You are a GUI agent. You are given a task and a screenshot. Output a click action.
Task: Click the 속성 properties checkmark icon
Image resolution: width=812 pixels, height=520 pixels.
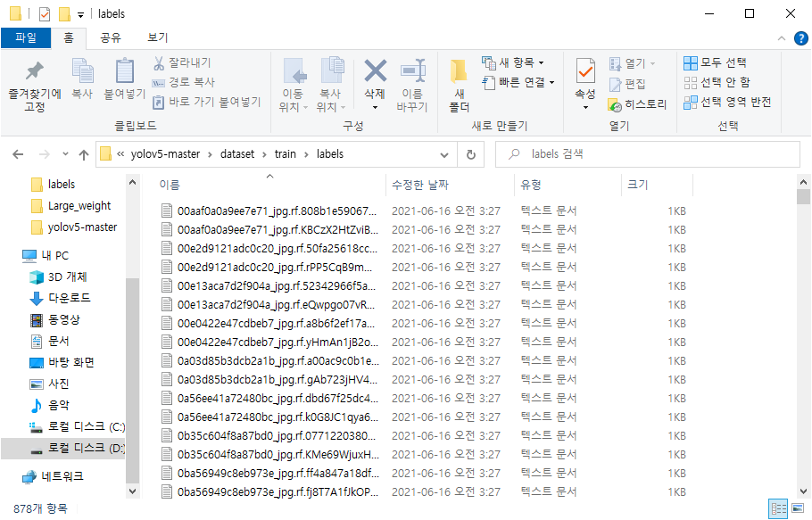point(585,71)
